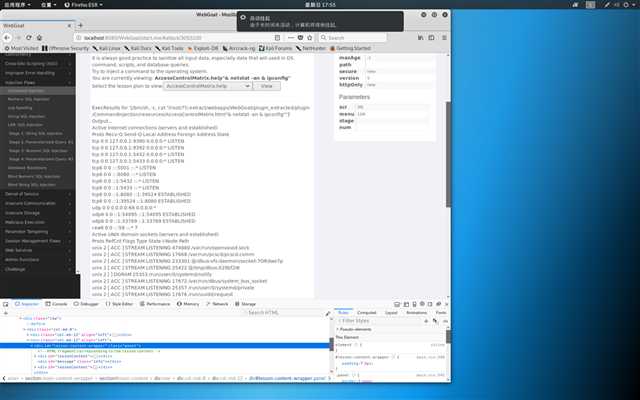Toggle pseudo-class panel icon in Rules
Screen dimensions: 640x400
435,321
